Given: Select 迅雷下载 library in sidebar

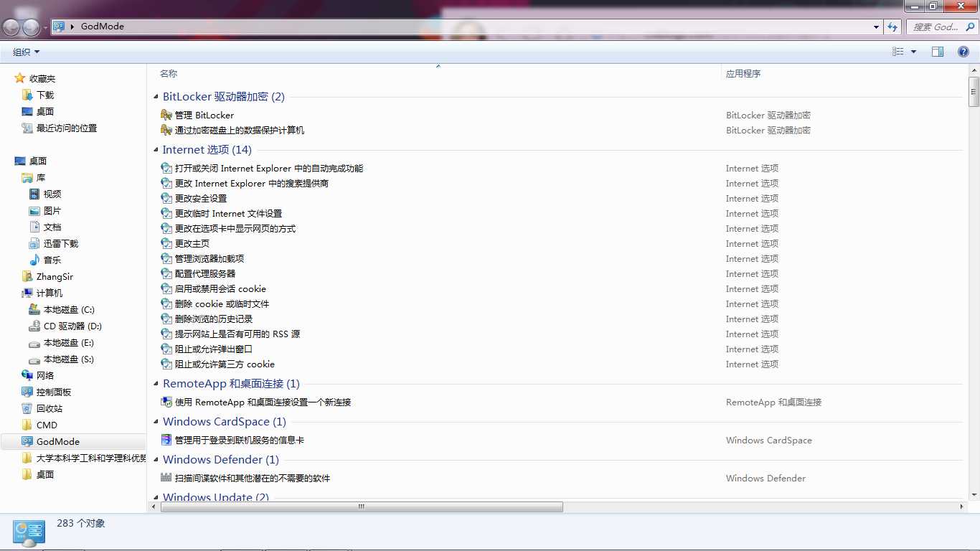Looking at the screenshot, I should [61, 243].
